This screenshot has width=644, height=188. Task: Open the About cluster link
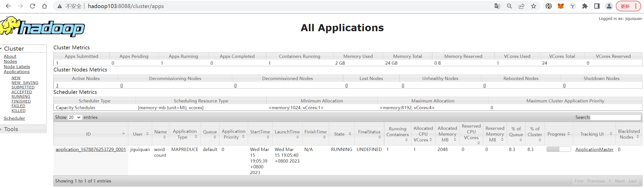pos(10,56)
